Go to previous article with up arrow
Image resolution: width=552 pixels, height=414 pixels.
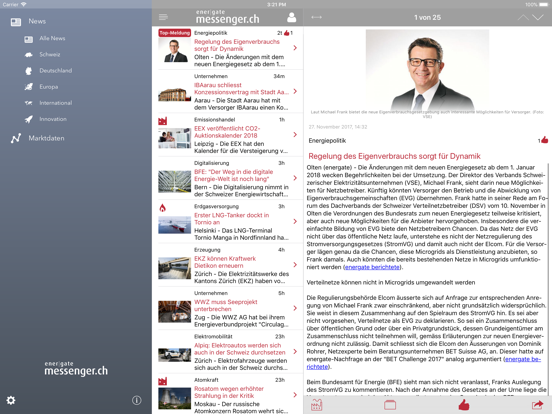point(523,17)
